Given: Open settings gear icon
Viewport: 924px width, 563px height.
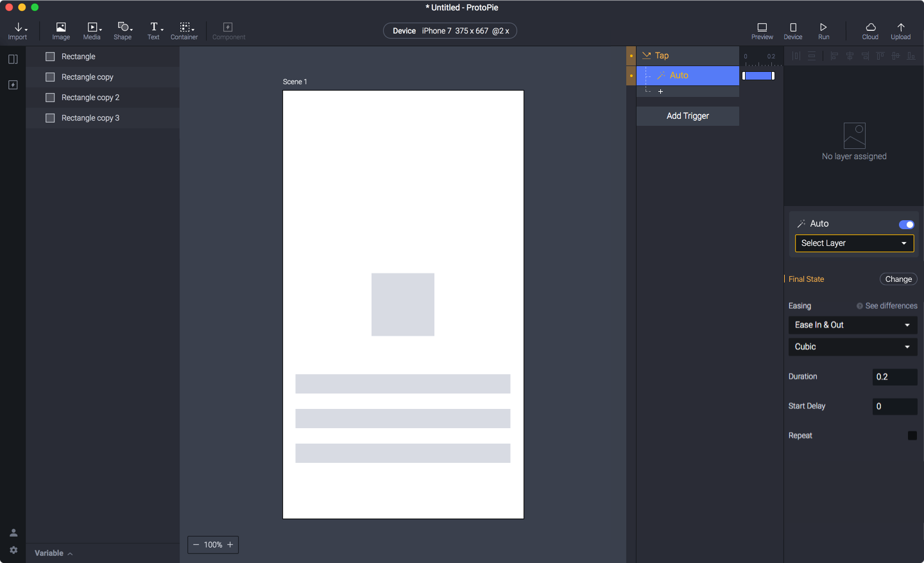Looking at the screenshot, I should click(x=13, y=550).
